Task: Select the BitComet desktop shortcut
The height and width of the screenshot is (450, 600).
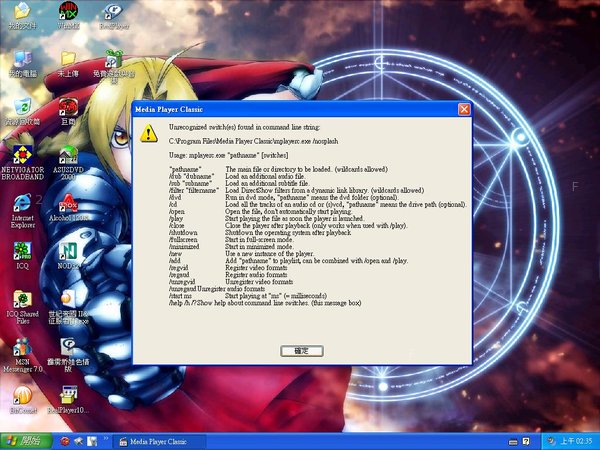Action: pos(23,400)
